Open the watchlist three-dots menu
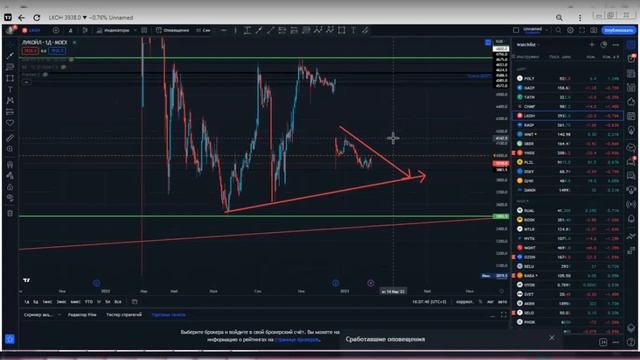This screenshot has height=360, width=640. (x=616, y=44)
